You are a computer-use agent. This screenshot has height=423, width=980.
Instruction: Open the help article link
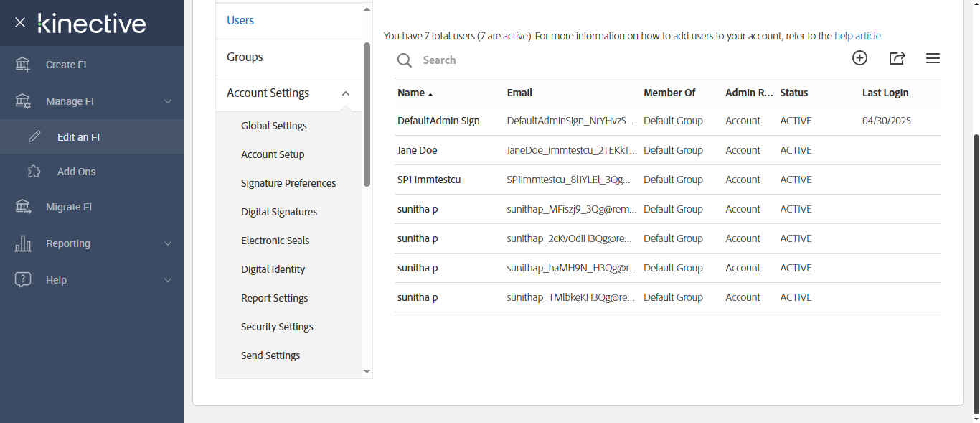858,35
